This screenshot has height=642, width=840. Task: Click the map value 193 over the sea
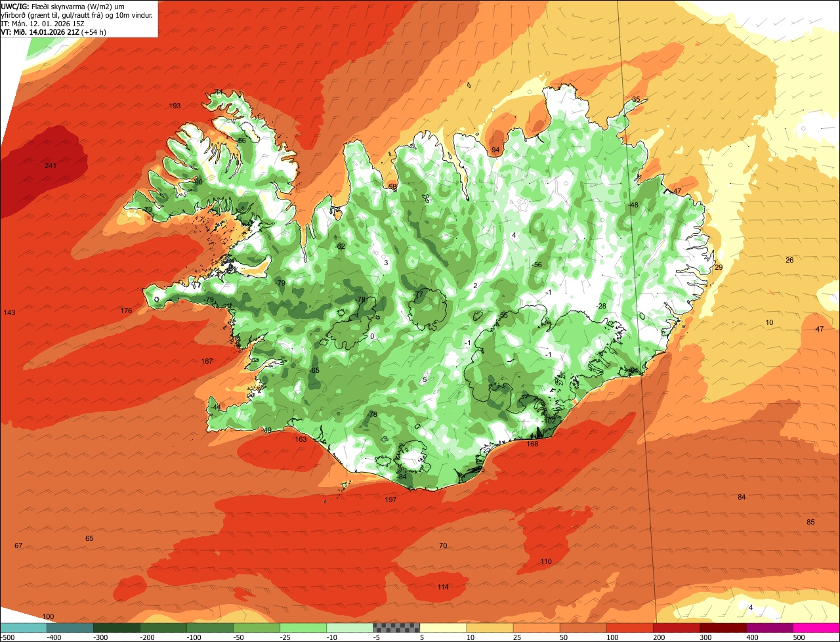tap(175, 106)
